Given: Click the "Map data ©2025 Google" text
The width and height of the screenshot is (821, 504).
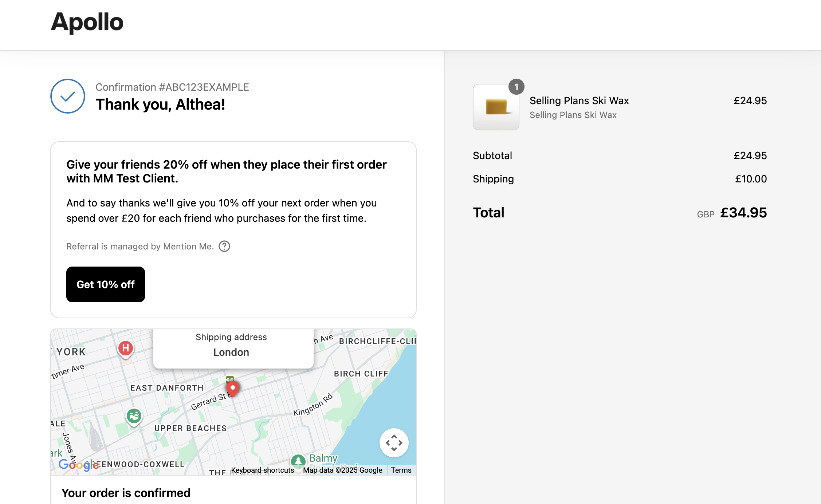Looking at the screenshot, I should point(342,470).
